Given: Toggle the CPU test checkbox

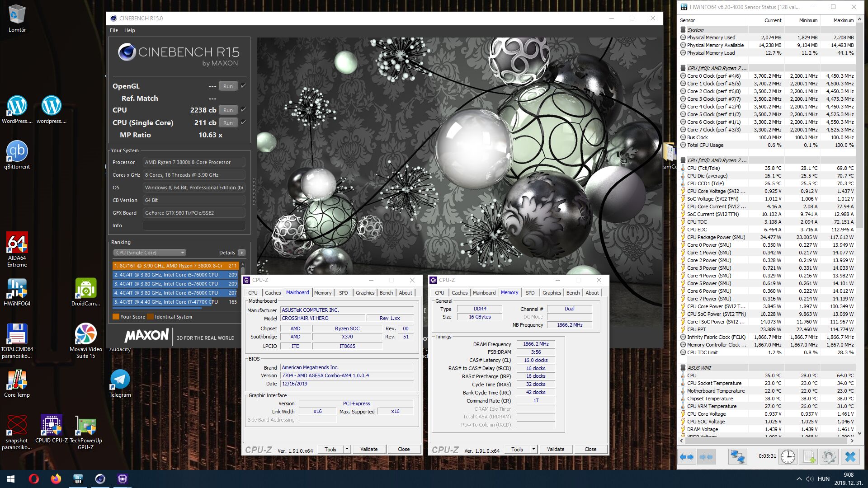Looking at the screenshot, I should 243,110.
